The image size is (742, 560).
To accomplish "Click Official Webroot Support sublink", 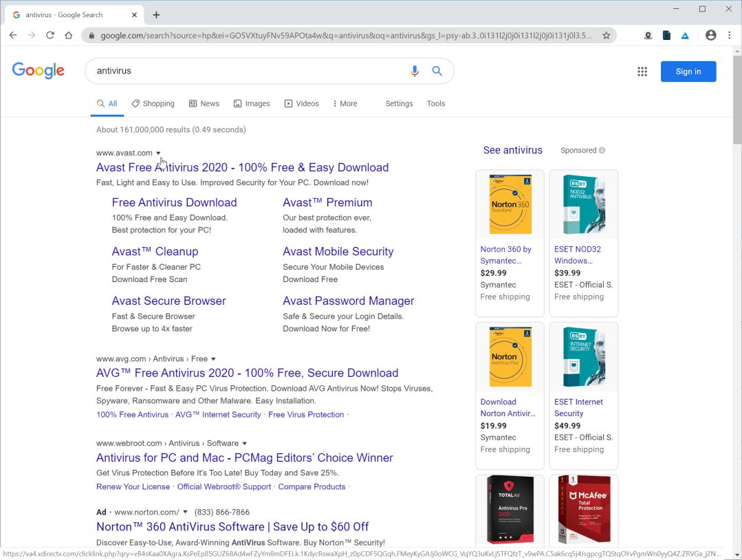I will click(x=223, y=486).
